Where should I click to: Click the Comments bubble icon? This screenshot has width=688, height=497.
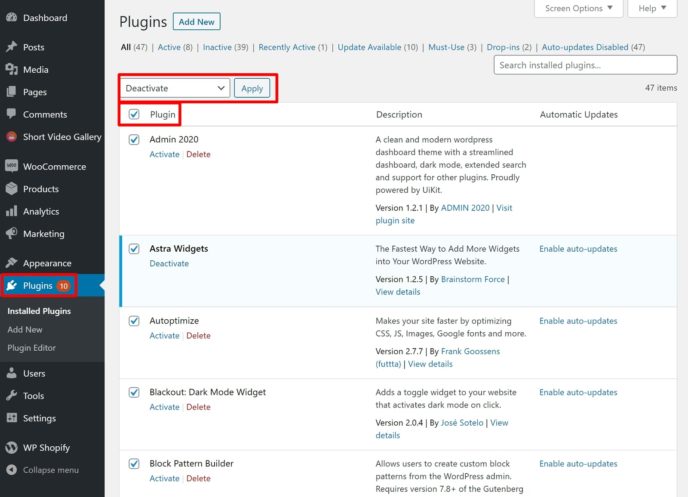[x=12, y=114]
